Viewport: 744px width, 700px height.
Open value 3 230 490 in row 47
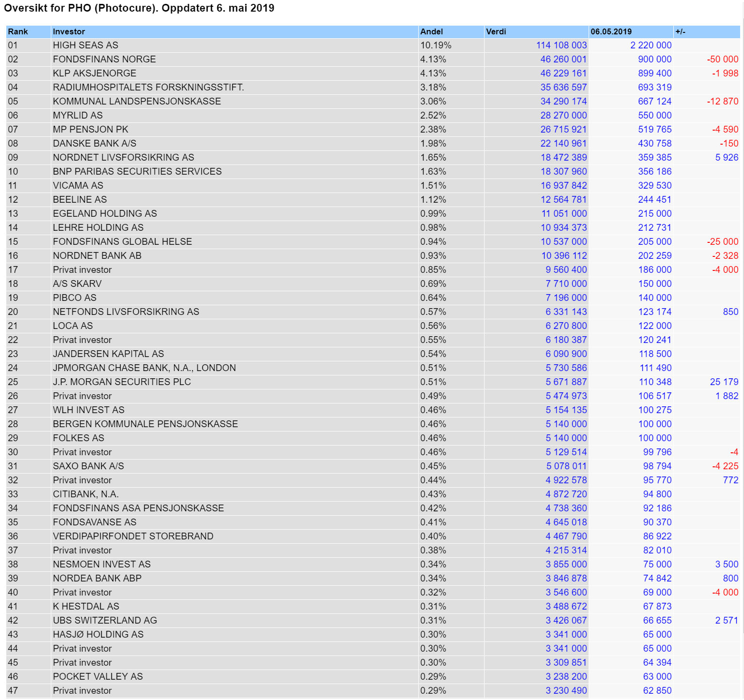pos(566,690)
